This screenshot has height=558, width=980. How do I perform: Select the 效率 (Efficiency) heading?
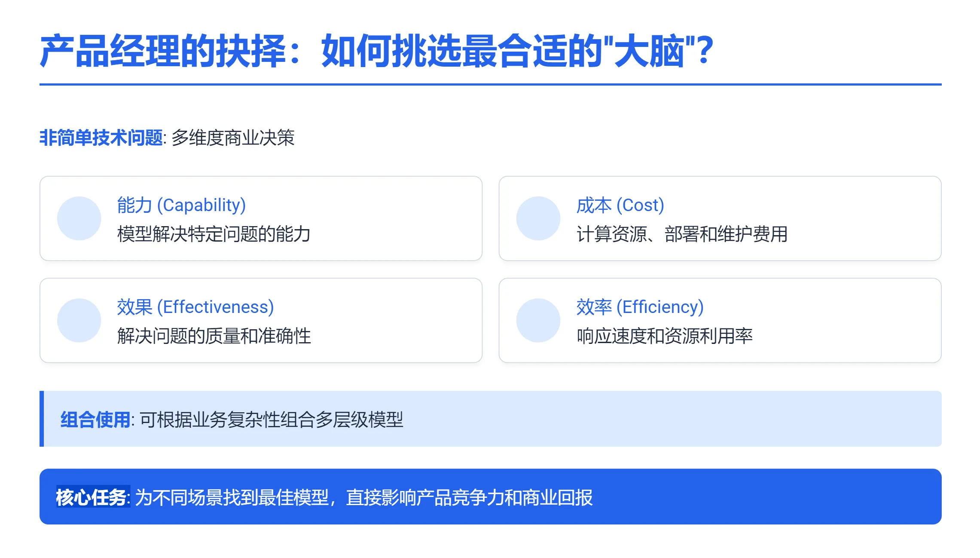(640, 307)
